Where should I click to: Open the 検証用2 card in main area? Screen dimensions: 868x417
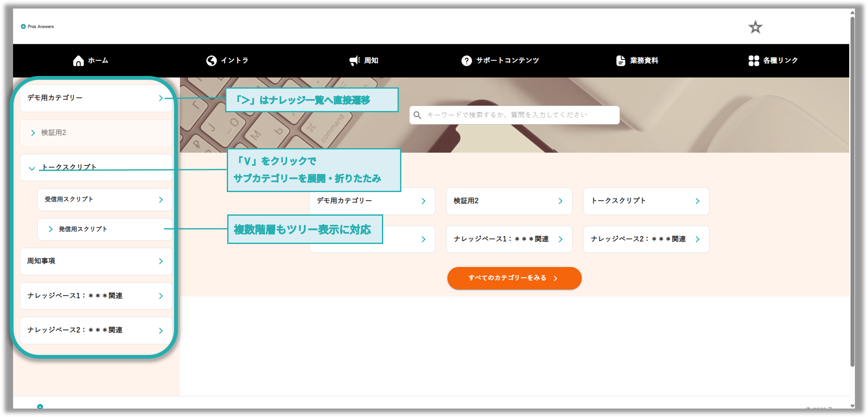point(509,201)
